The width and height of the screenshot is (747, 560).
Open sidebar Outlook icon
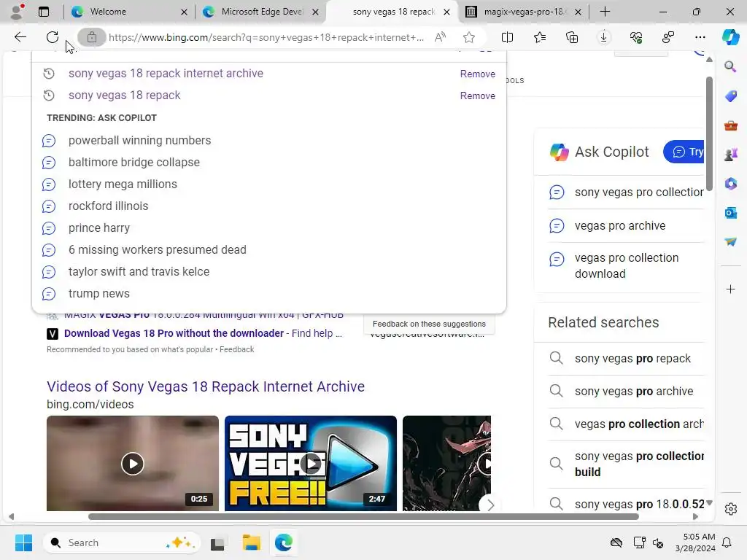[730, 213]
